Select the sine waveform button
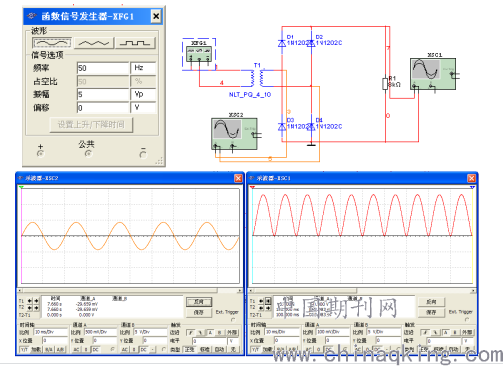Image resolution: width=503 pixels, height=366 pixels. 52,43
